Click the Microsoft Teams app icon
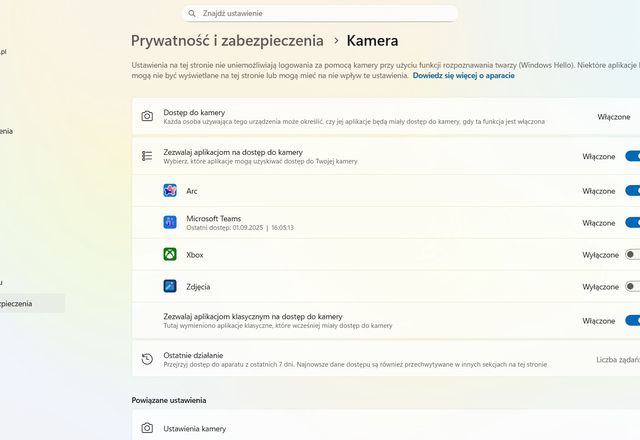 170,222
